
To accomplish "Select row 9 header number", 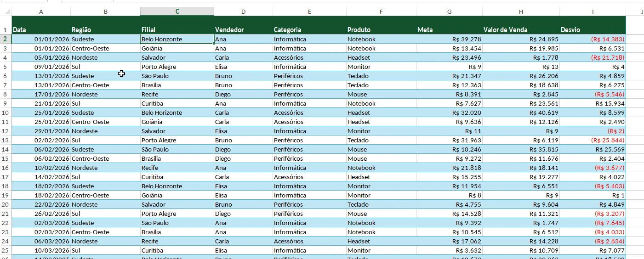I will point(6,103).
